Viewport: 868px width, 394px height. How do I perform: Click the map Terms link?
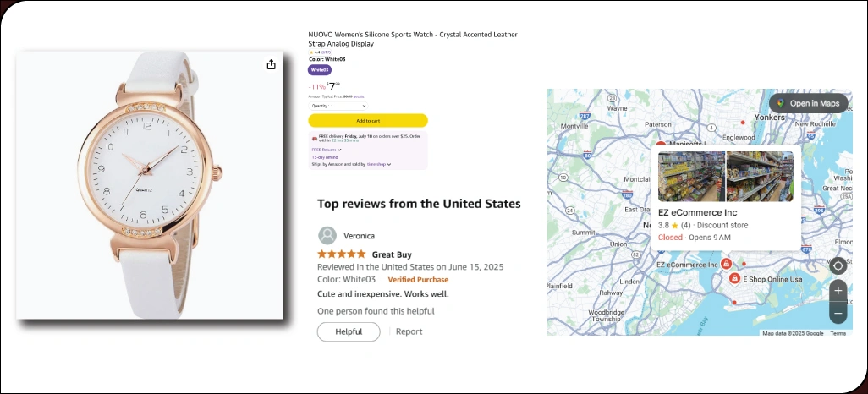pyautogui.click(x=838, y=333)
